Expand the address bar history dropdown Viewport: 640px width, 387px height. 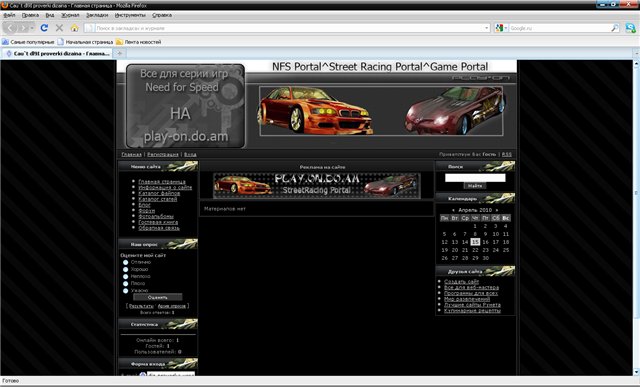pos(487,28)
